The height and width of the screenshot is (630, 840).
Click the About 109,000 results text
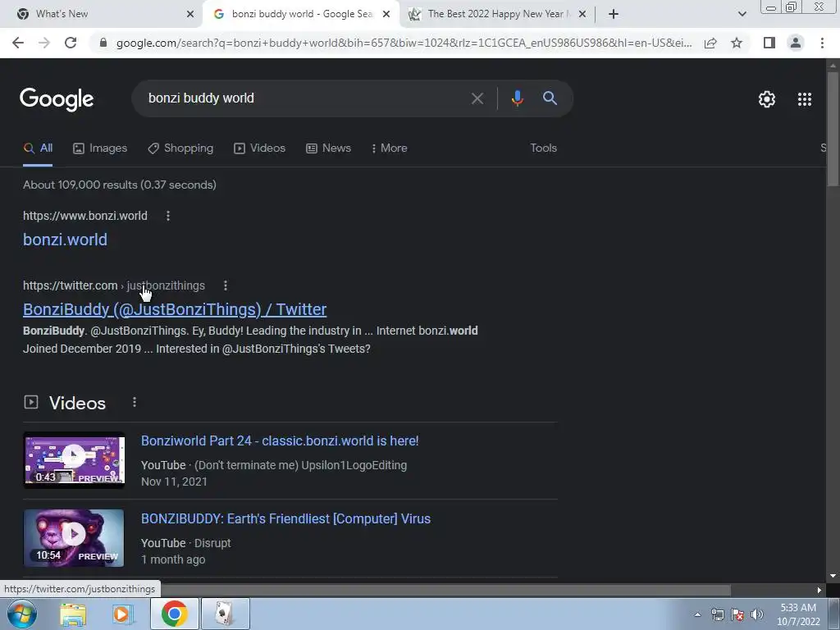coord(120,185)
